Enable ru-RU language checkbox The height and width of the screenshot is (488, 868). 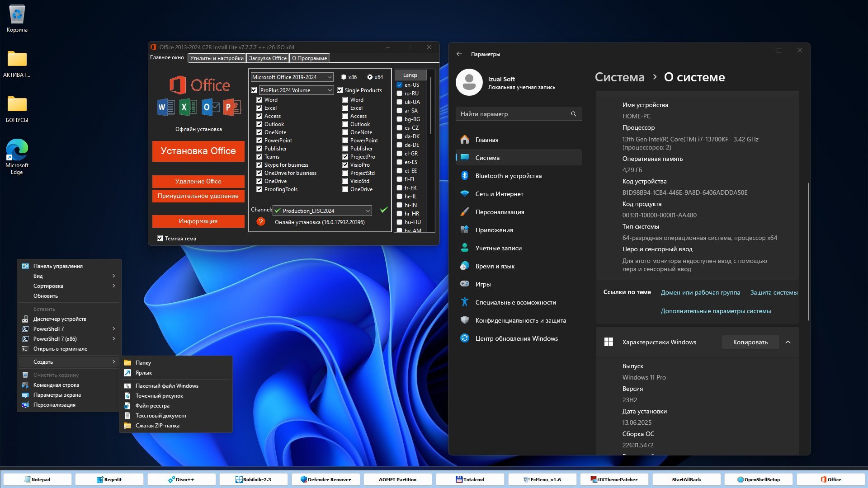click(x=400, y=94)
